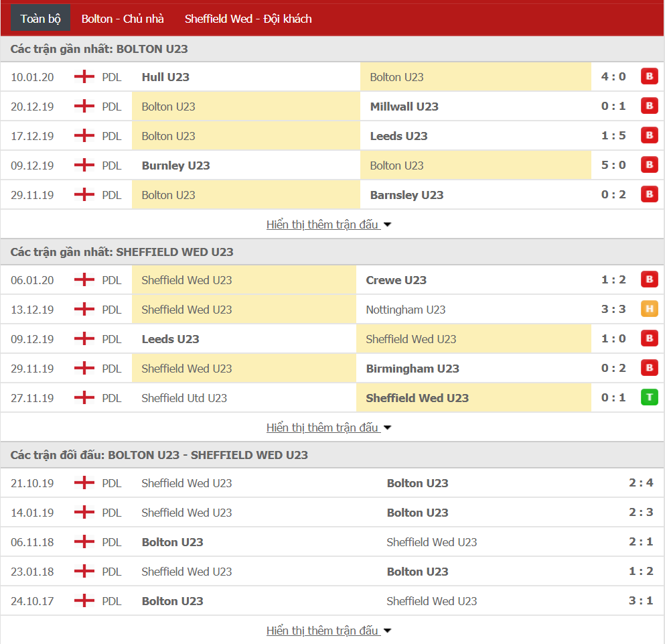665x644 pixels.
Task: Click England flag on 06.01.20 row
Action: [84, 279]
